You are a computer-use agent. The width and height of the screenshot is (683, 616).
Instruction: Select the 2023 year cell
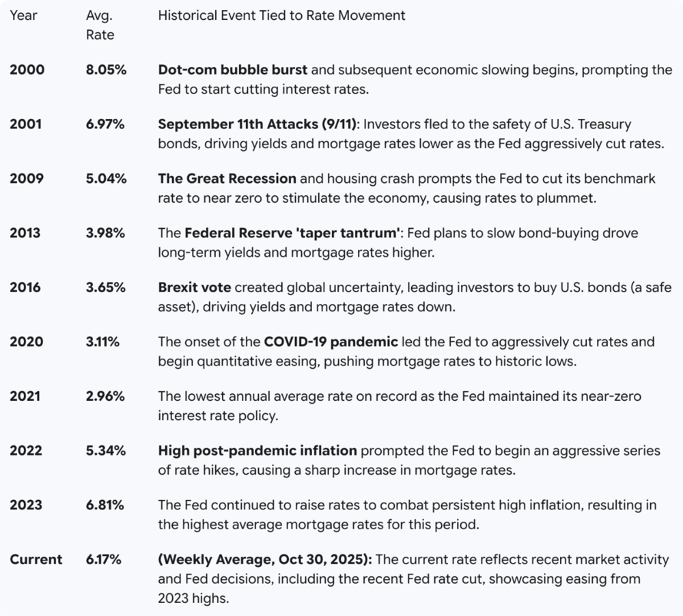pyautogui.click(x=26, y=505)
